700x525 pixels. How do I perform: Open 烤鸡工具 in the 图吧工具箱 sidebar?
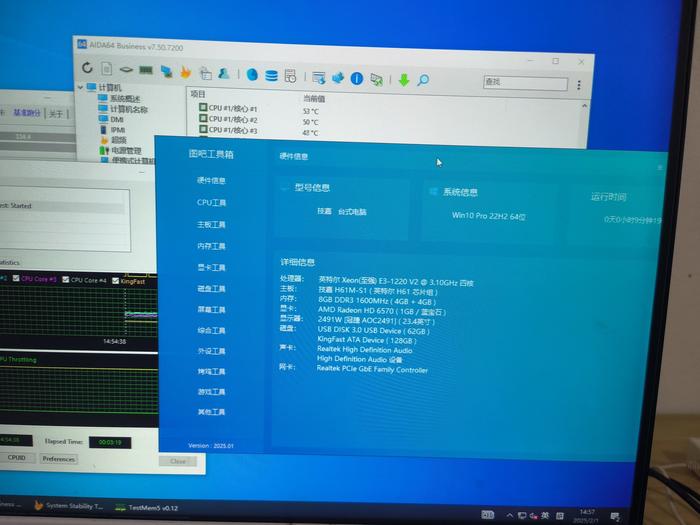(x=211, y=371)
